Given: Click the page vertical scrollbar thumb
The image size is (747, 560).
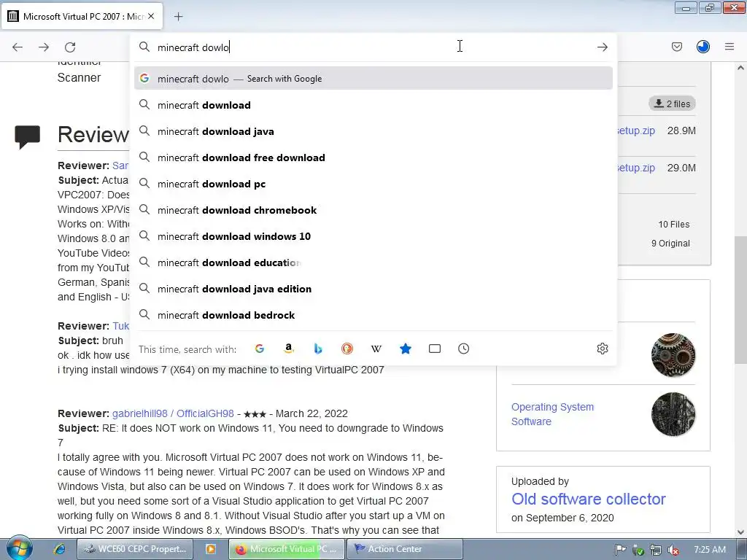Looking at the screenshot, I should (x=740, y=300).
